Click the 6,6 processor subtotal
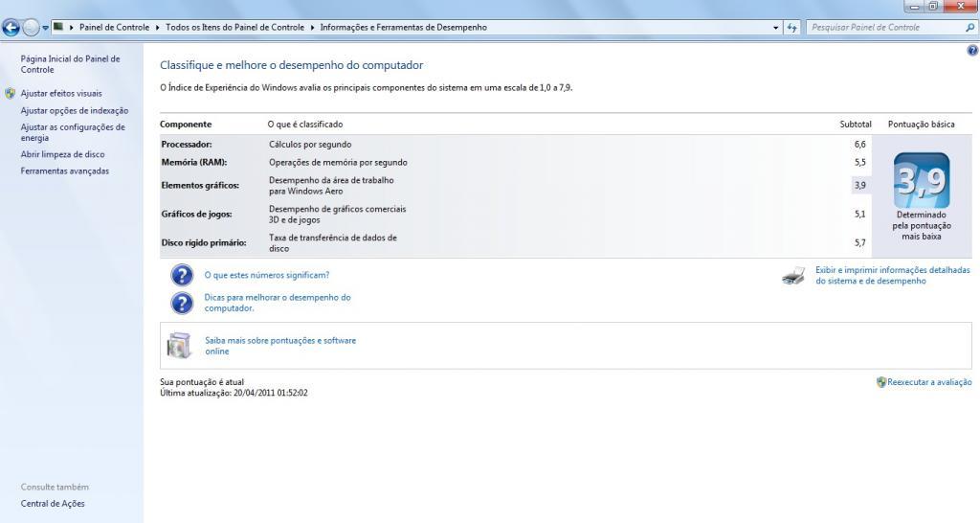980x523 pixels. (x=860, y=145)
